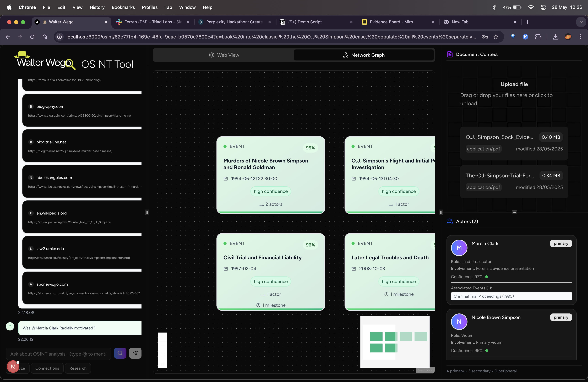Image resolution: width=588 pixels, height=382 pixels.
Task: Reload the page with refresh icon
Action: (x=32, y=37)
